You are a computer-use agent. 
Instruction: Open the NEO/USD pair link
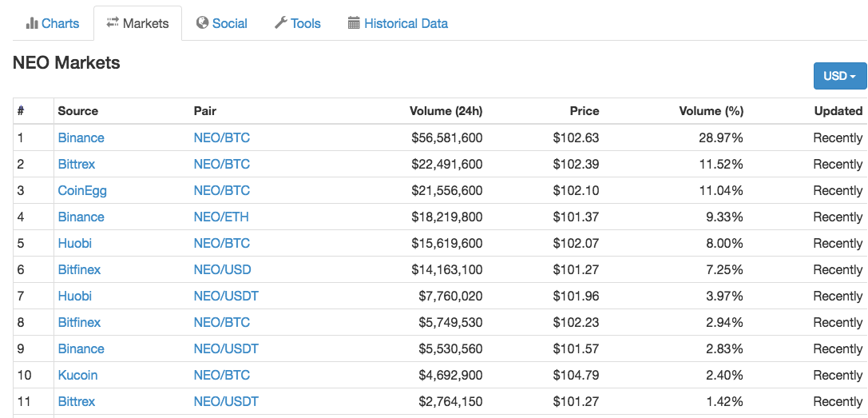(x=222, y=269)
